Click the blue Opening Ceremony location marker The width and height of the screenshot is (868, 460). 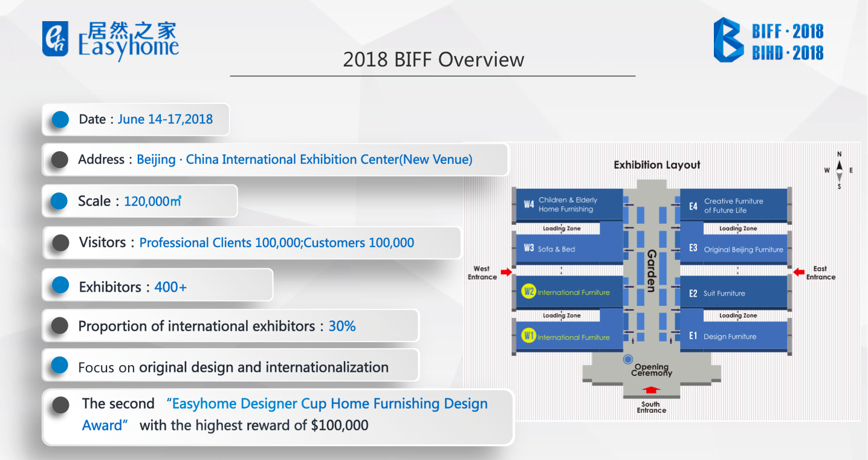pos(628,360)
